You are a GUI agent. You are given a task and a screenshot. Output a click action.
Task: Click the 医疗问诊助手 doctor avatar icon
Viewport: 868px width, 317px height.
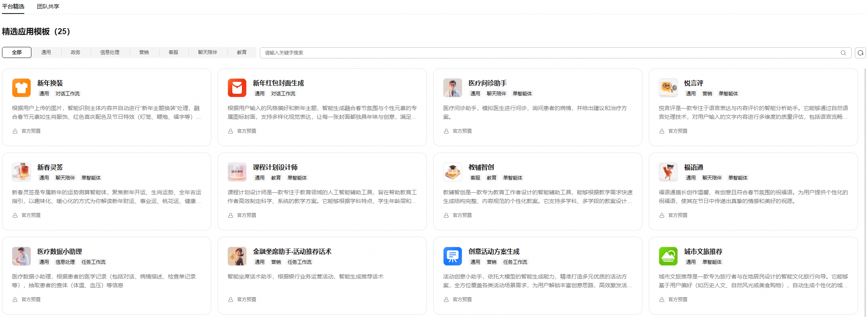point(453,88)
